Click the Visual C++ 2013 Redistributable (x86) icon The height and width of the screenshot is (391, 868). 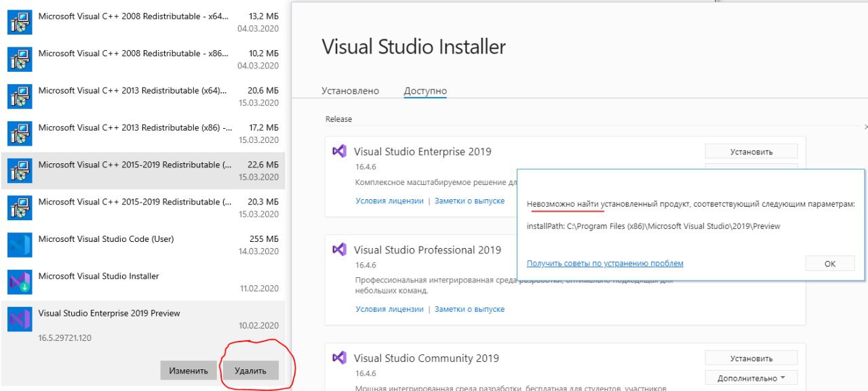[19, 133]
